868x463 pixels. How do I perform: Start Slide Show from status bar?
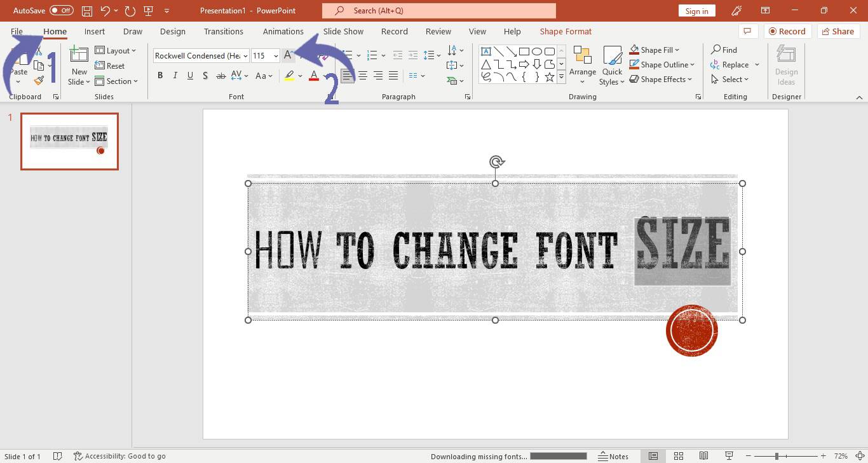pos(729,456)
